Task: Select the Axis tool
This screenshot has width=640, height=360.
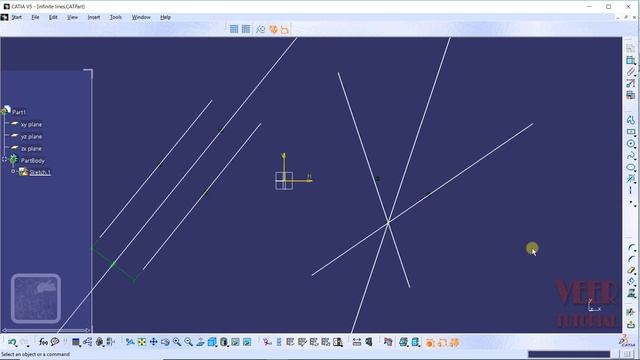Action: click(x=631, y=191)
